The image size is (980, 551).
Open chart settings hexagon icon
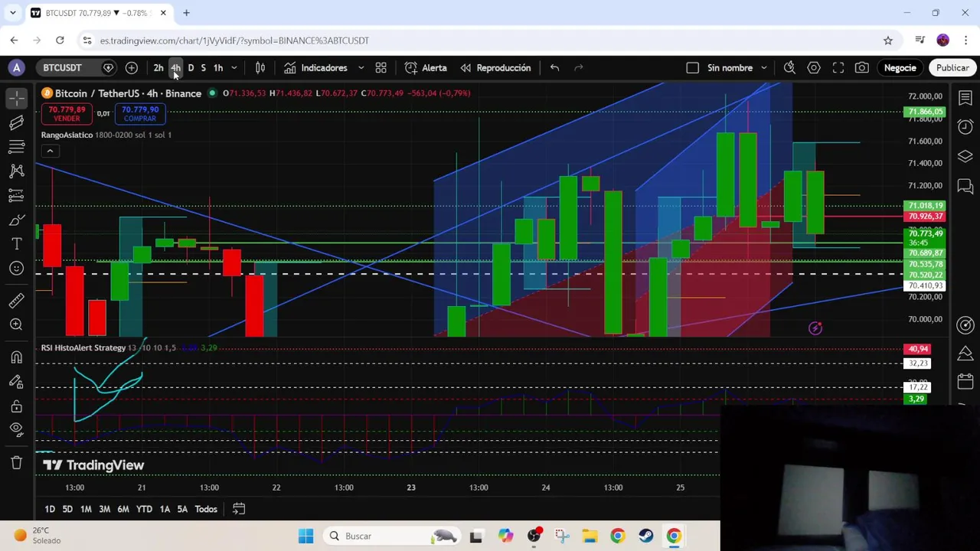814,68
